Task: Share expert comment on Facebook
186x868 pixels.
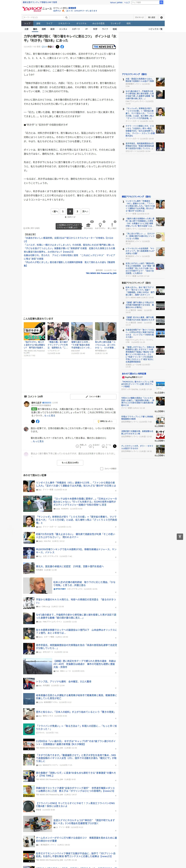Action: tap(38, 422)
